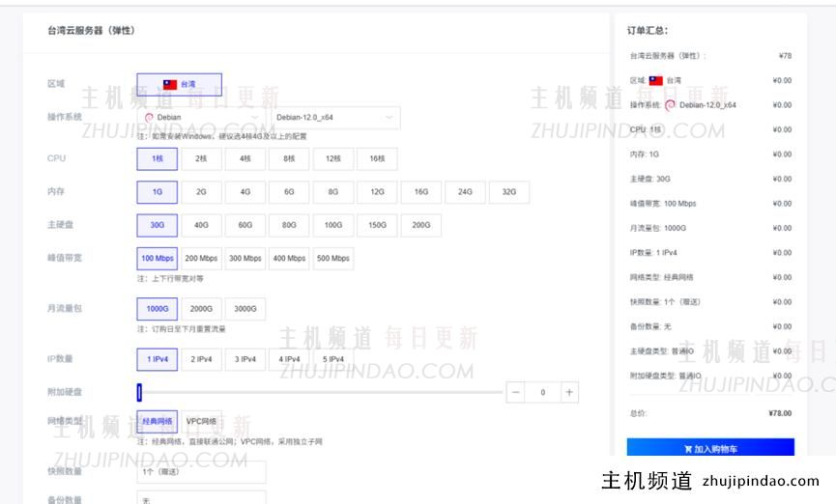This screenshot has height=504, width=836.
Task: Focus the additional disk value field
Action: click(x=543, y=392)
